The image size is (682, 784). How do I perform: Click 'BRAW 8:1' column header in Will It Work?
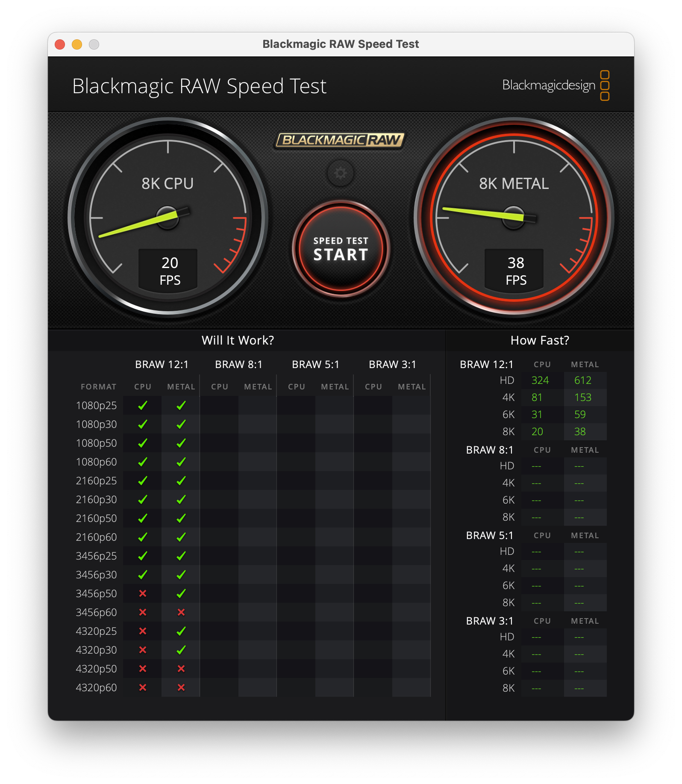[x=238, y=365]
